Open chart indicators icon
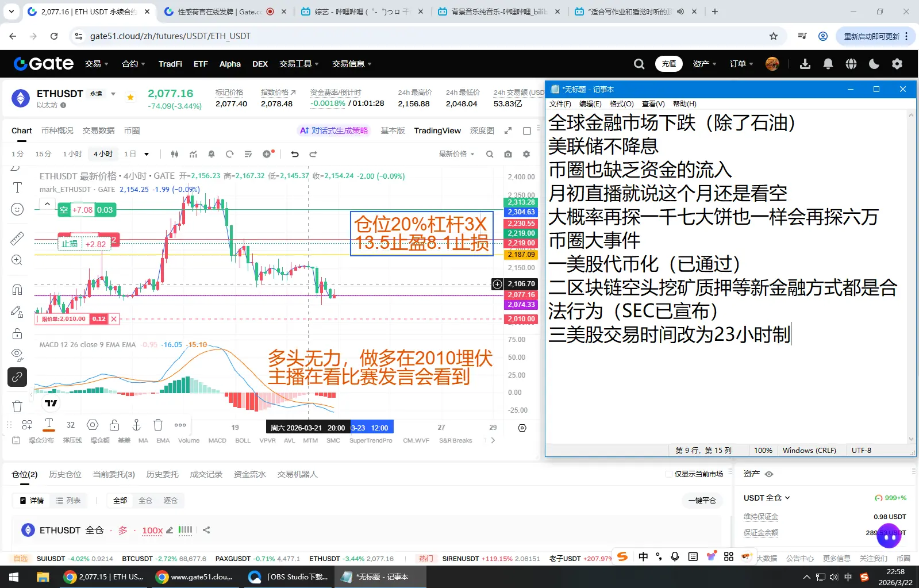 [x=193, y=154]
